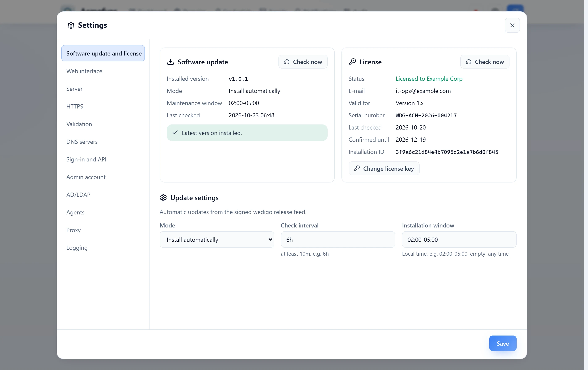Expand the Mode dropdown
Viewport: 588px width, 370px height.
pos(217,239)
